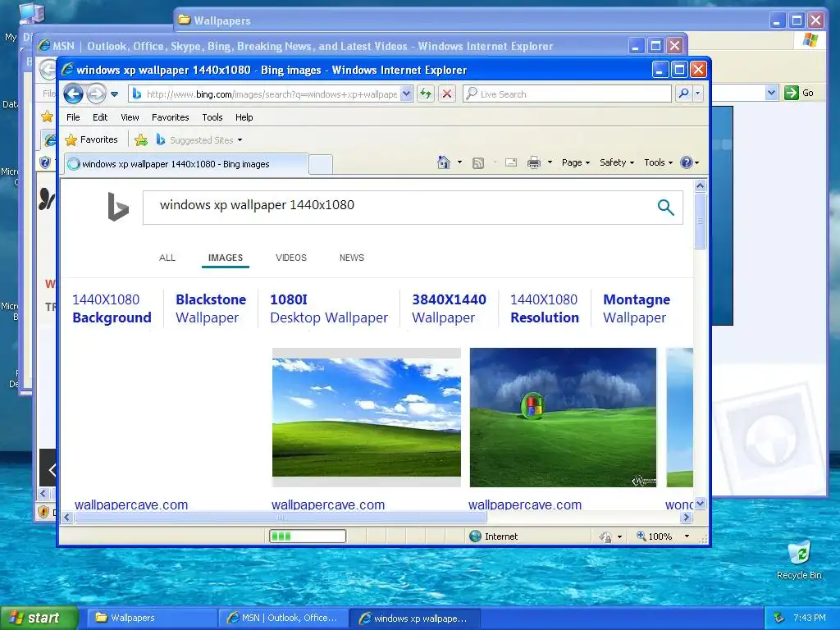Select the Bing images browser tab
Screen dimensions: 840x630
click(186, 164)
